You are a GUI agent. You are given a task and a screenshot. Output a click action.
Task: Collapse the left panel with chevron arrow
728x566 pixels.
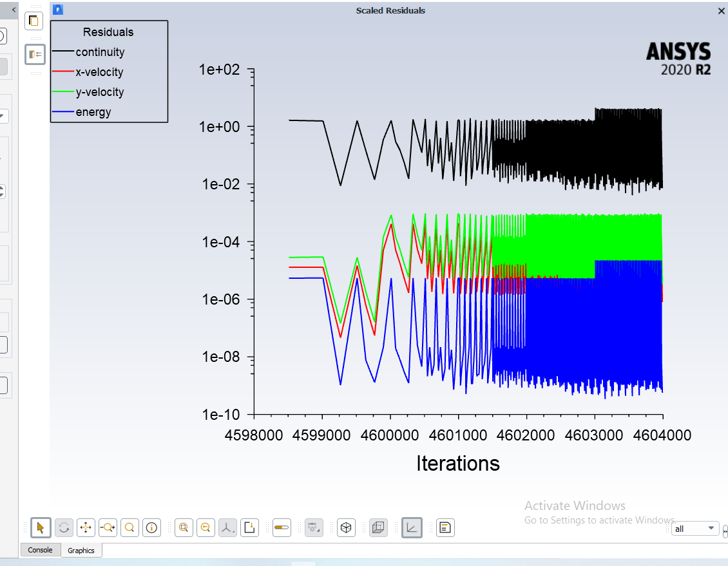pos(14,9)
